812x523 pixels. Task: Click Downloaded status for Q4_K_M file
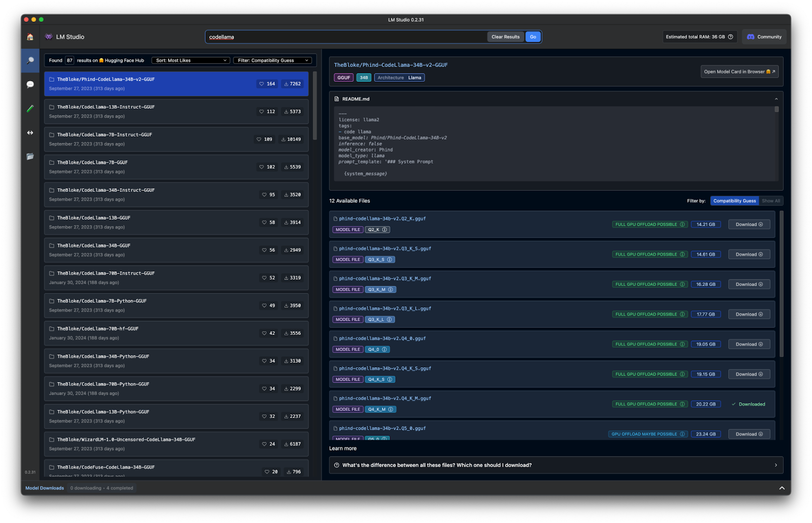[748, 404]
